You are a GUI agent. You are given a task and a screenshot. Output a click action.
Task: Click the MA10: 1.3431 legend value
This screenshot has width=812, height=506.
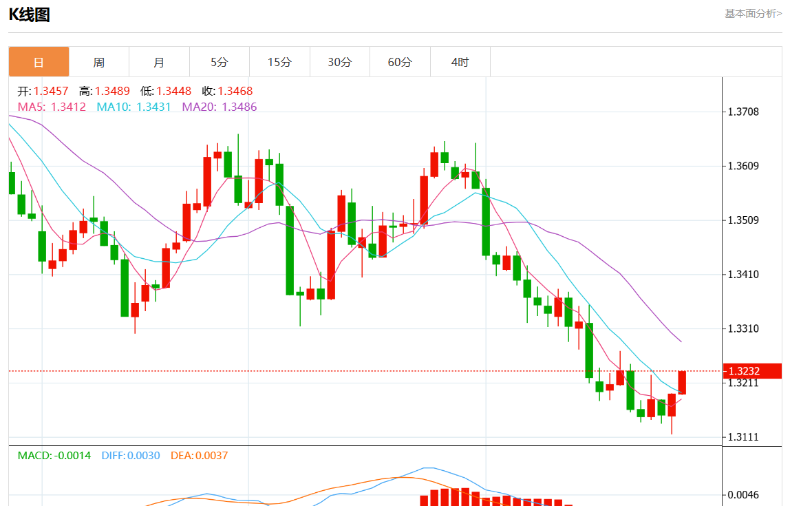pyautogui.click(x=133, y=107)
